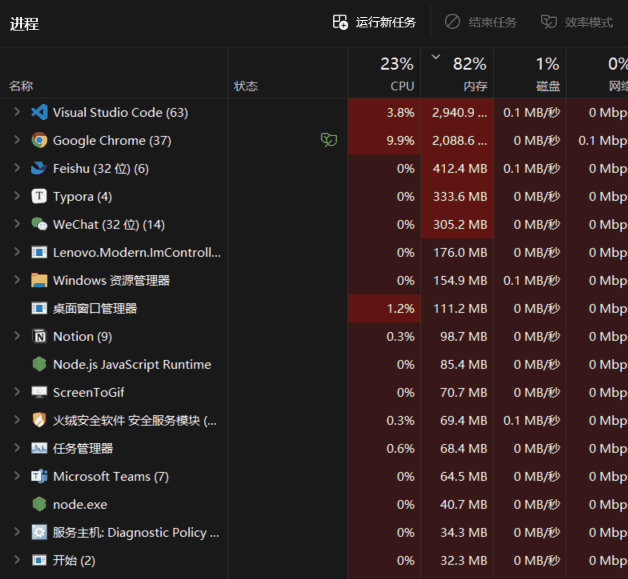Expand the Google Chrome process group
The height and width of the screenshot is (579, 628).
pyautogui.click(x=17, y=140)
